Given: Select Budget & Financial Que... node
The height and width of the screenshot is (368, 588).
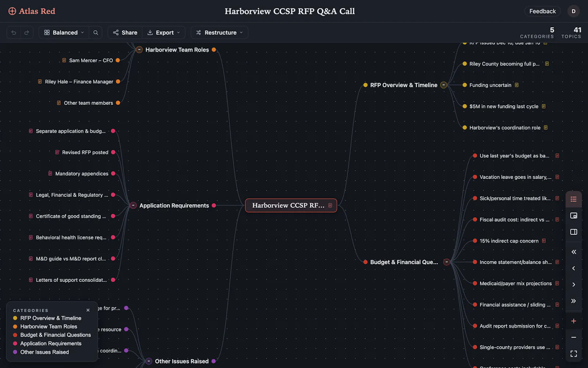Looking at the screenshot, I should pyautogui.click(x=404, y=262).
